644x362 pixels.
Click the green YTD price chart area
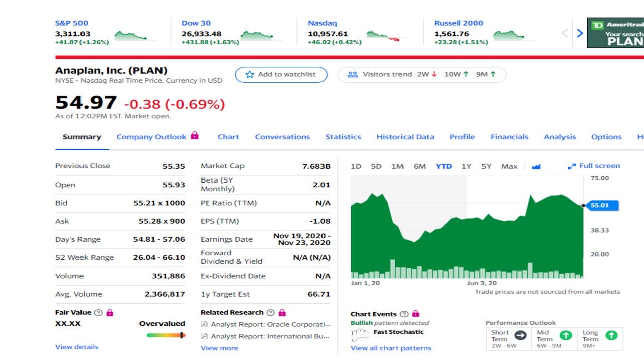pyautogui.click(x=467, y=236)
